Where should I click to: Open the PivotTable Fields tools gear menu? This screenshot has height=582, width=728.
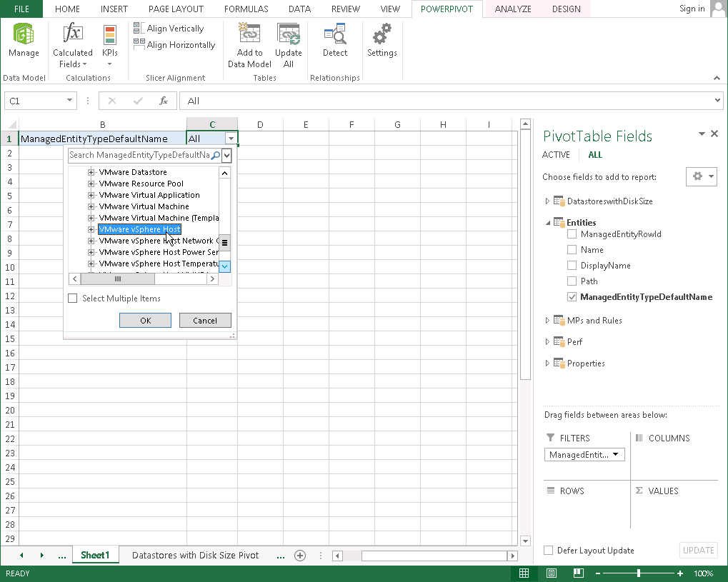(702, 176)
